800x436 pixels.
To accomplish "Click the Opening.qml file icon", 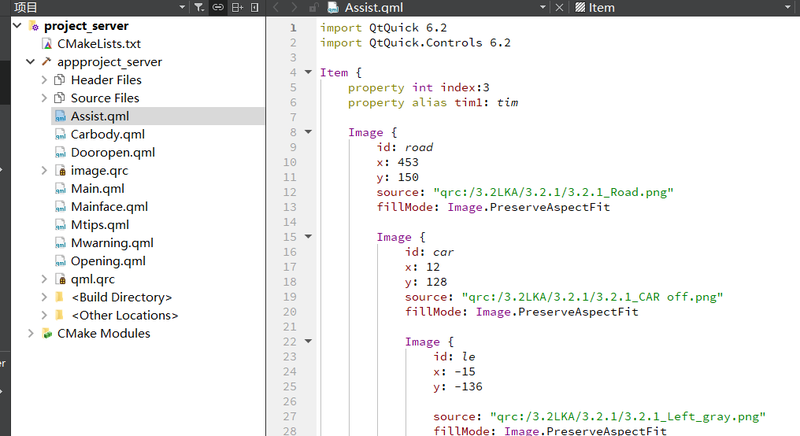I will tap(60, 261).
